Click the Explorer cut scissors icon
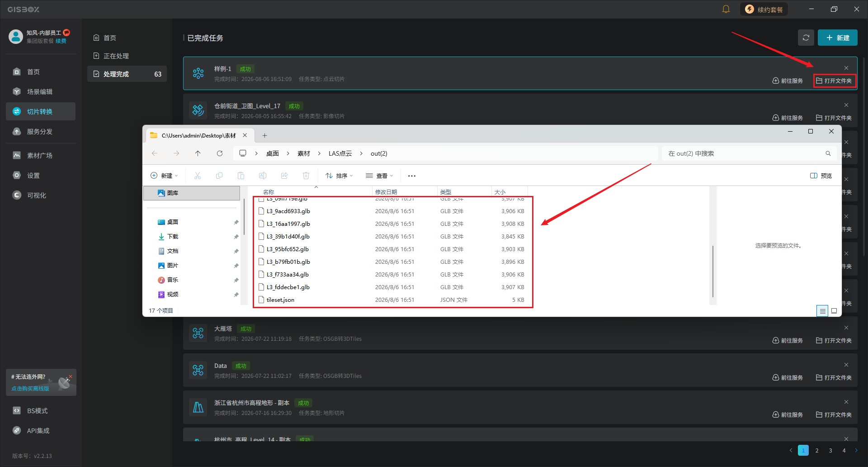868x467 pixels. tap(198, 176)
